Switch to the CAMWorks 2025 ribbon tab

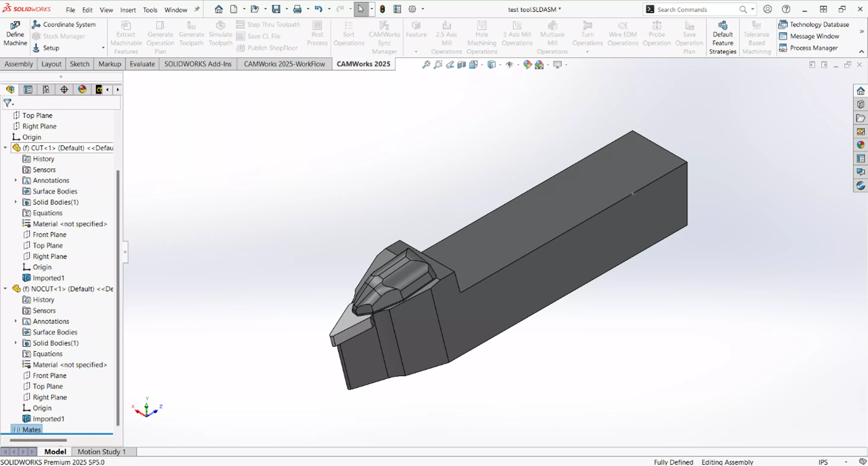coord(363,64)
